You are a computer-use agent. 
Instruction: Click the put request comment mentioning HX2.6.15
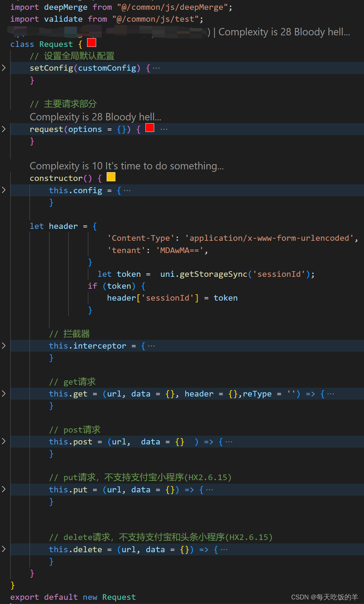click(x=140, y=477)
